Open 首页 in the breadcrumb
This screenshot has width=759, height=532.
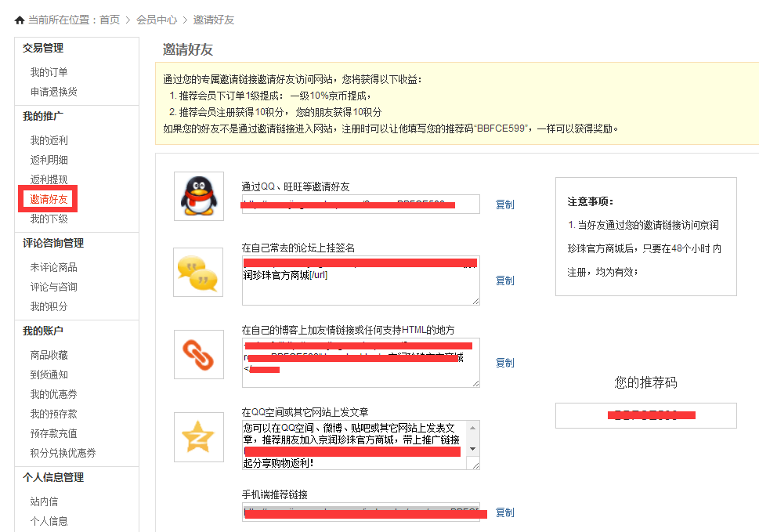[x=110, y=20]
